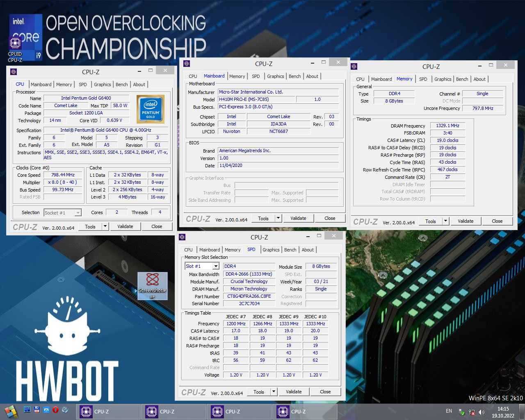Click Tools button in the Mainboard window
The height and width of the screenshot is (420, 525).
pos(263,218)
